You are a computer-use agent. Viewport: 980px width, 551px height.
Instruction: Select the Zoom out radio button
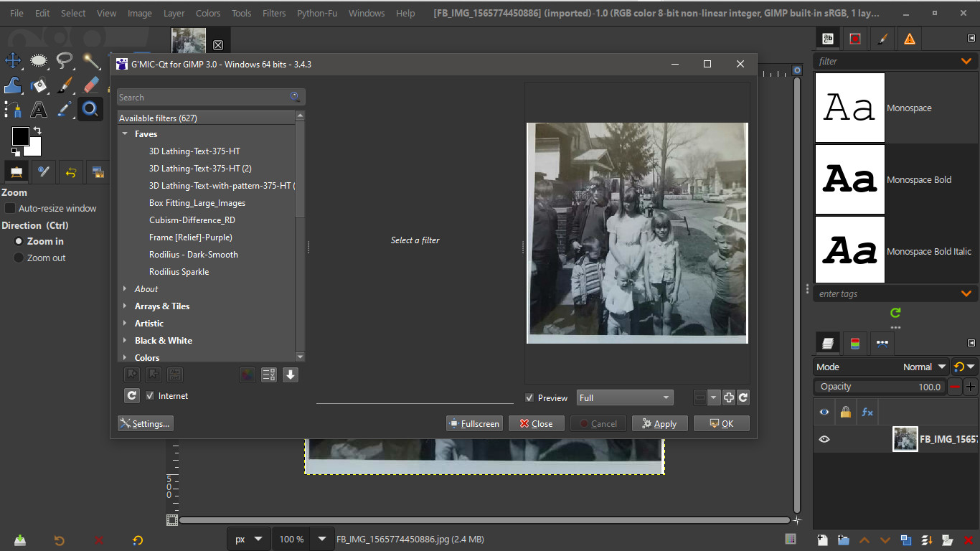tap(18, 258)
